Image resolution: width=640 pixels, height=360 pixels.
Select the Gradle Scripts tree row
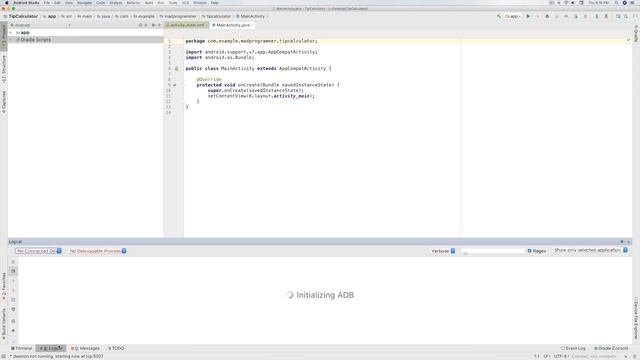[86, 40]
